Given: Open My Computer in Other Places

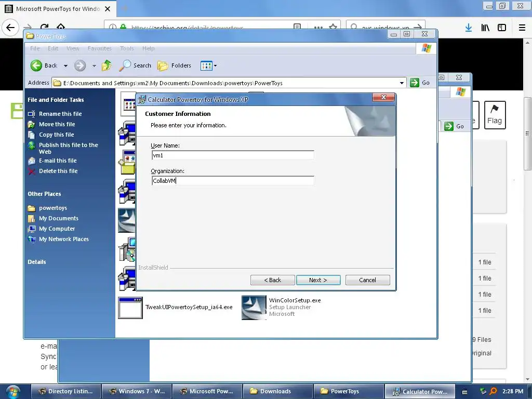Looking at the screenshot, I should coord(57,229).
